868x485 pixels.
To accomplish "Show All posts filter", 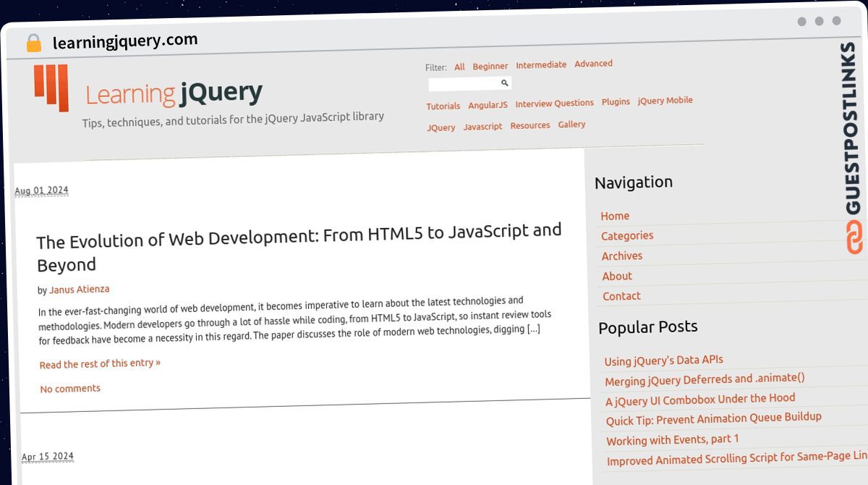I will (459, 67).
